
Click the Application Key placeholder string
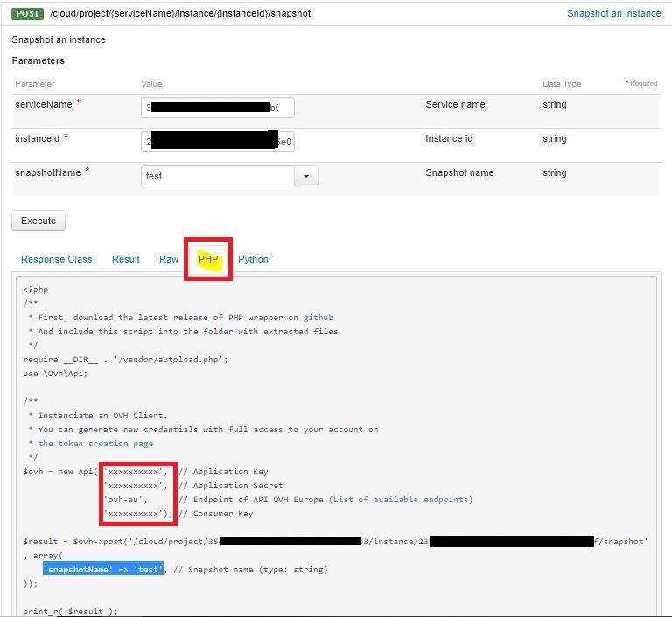(135, 472)
